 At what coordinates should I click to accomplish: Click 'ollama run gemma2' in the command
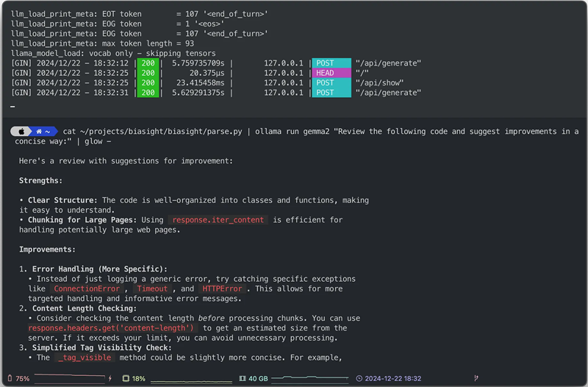pyautogui.click(x=292, y=132)
